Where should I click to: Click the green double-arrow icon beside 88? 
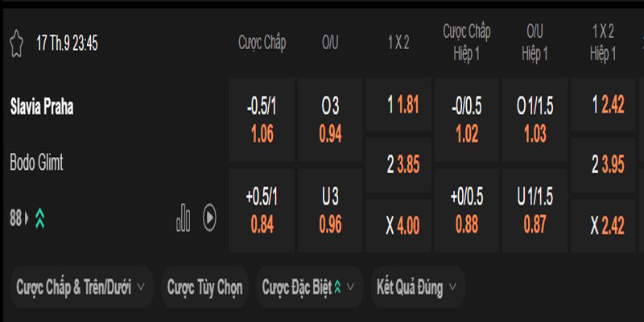click(x=39, y=217)
